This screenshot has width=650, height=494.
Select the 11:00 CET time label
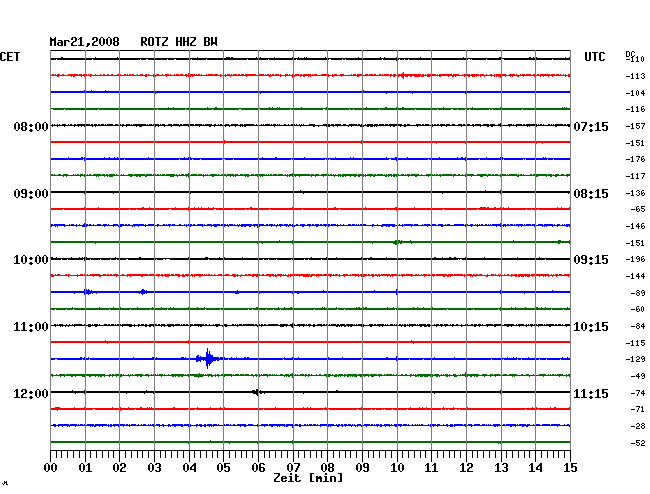tap(31, 327)
